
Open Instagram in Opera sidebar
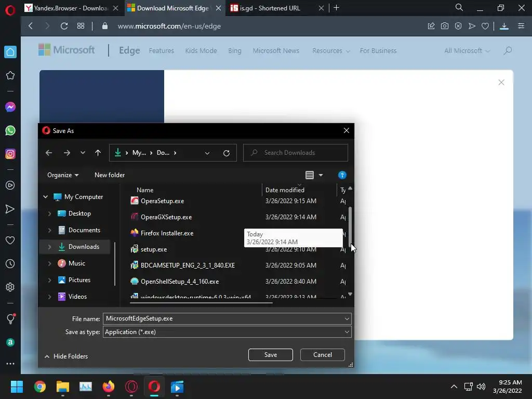click(10, 154)
